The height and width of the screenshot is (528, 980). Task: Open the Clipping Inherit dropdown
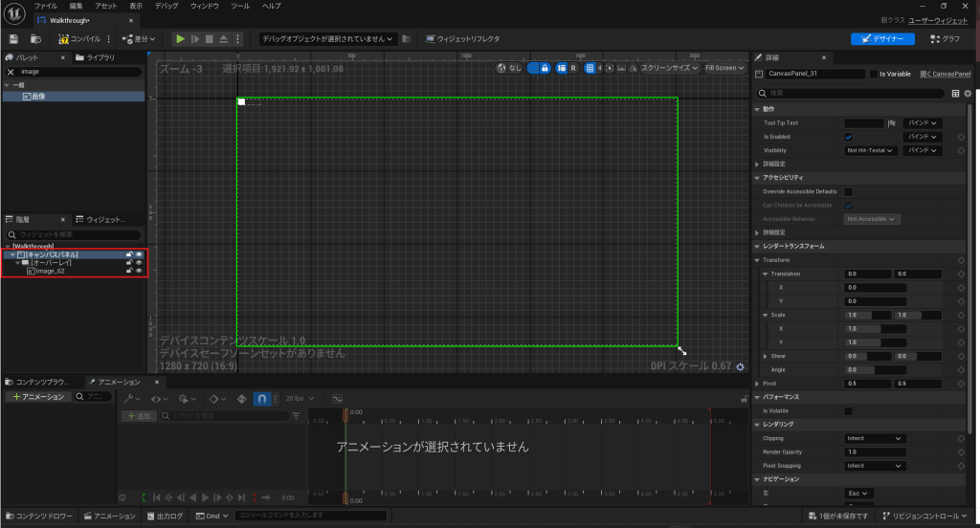pos(874,438)
